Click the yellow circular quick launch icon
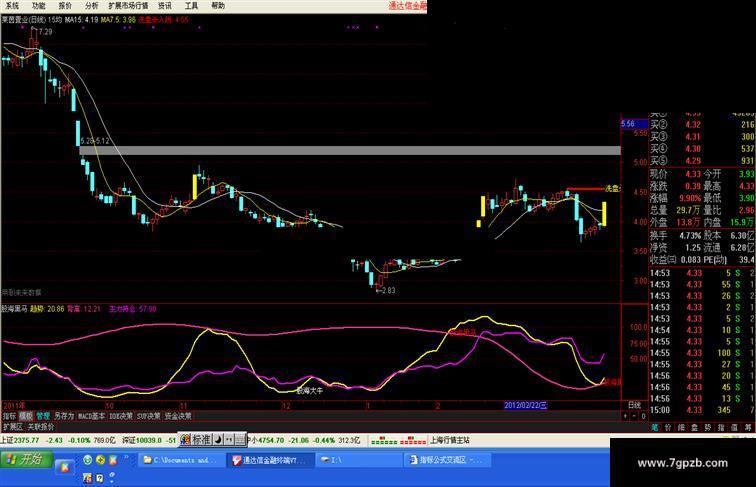This screenshot has height=487, width=756. pyautogui.click(x=100, y=460)
